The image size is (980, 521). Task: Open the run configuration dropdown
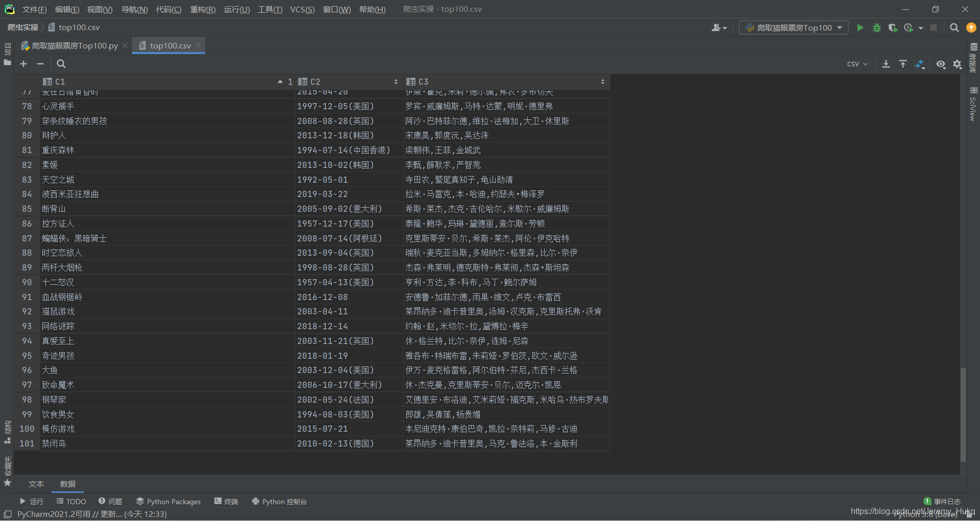click(x=793, y=28)
